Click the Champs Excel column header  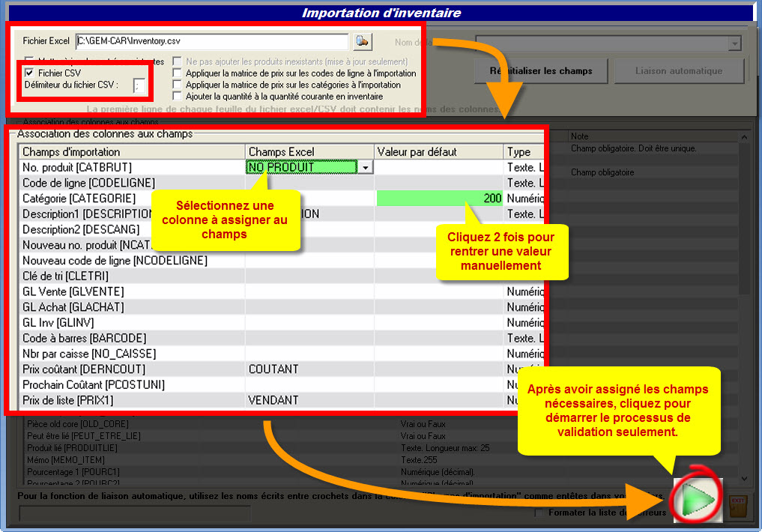[x=309, y=152]
